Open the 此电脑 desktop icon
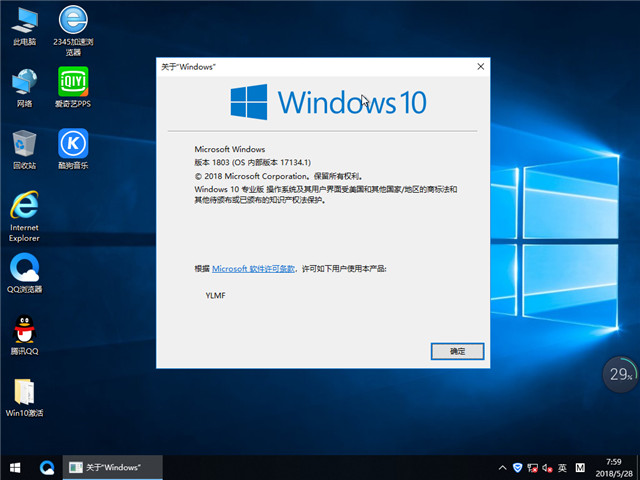Image resolution: width=640 pixels, height=480 pixels. 24,26
